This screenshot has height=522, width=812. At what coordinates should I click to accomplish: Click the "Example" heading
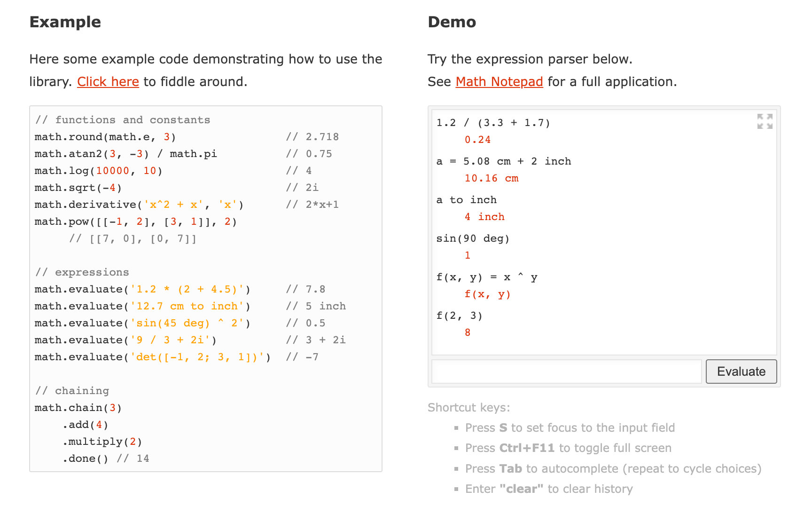(x=65, y=22)
